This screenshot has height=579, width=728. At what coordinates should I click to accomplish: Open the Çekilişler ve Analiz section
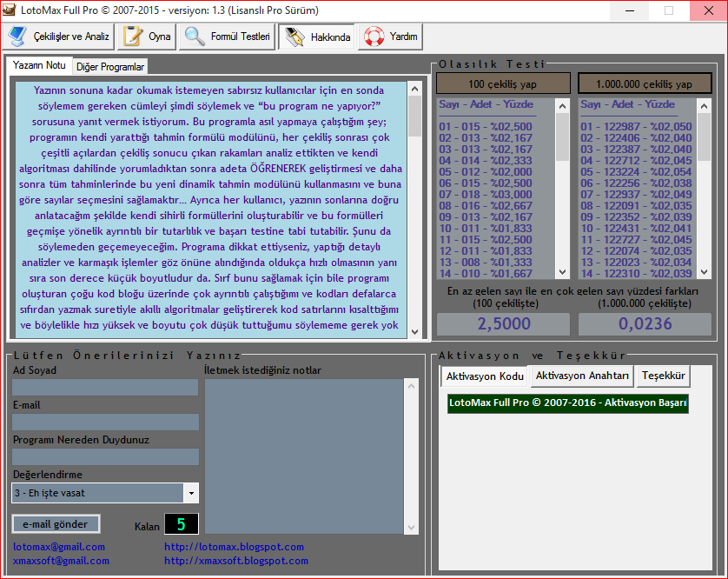click(58, 37)
